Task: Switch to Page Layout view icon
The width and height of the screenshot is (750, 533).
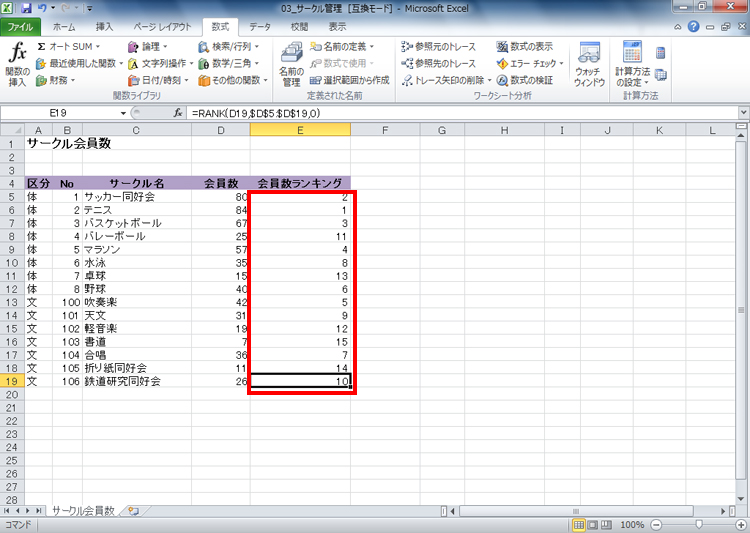Action: point(593,525)
